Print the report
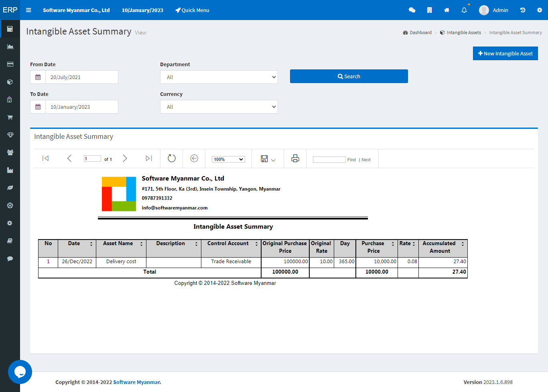 (295, 158)
